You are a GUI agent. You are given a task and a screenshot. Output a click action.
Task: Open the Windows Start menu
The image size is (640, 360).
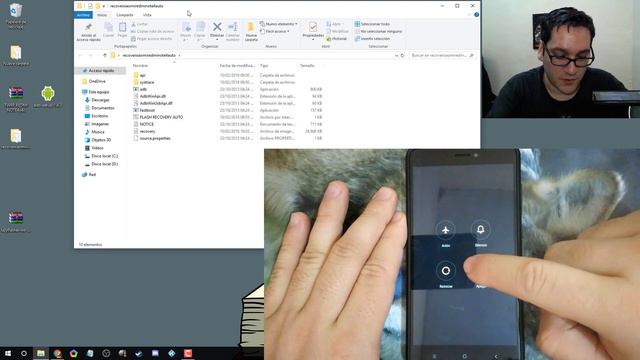point(8,353)
